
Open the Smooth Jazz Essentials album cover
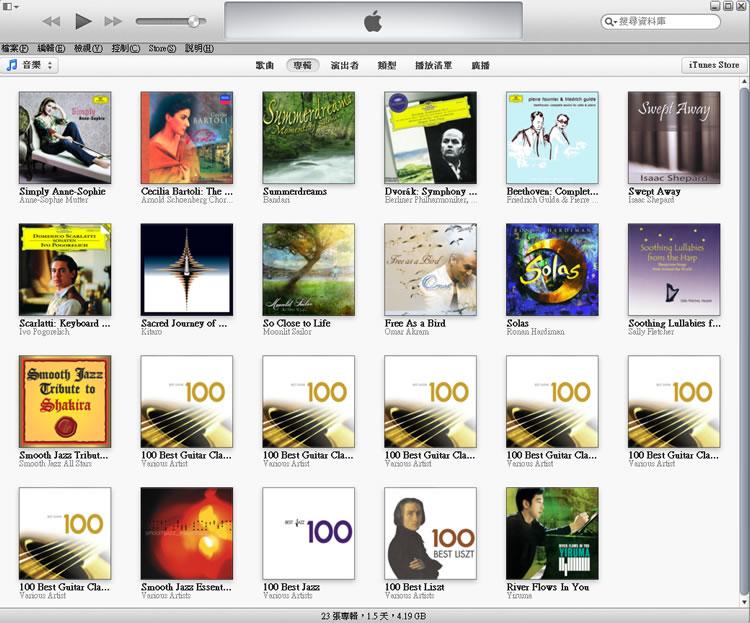[187, 534]
